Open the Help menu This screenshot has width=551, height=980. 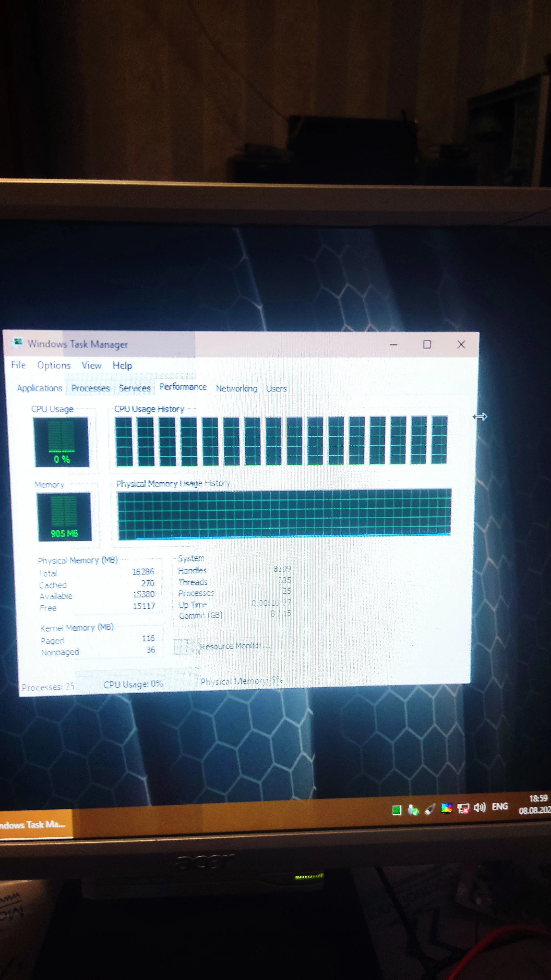[x=122, y=366]
